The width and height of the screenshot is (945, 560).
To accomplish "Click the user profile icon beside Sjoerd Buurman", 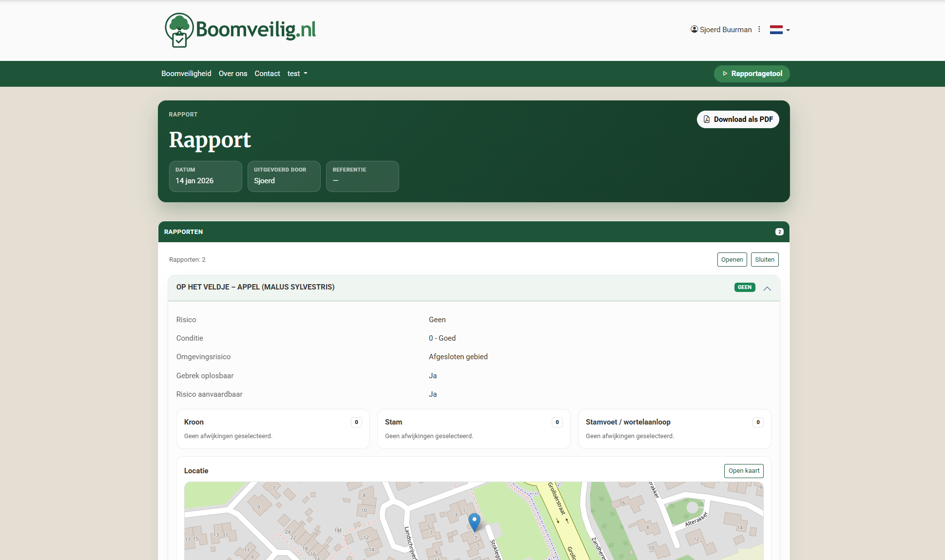I will point(694,29).
